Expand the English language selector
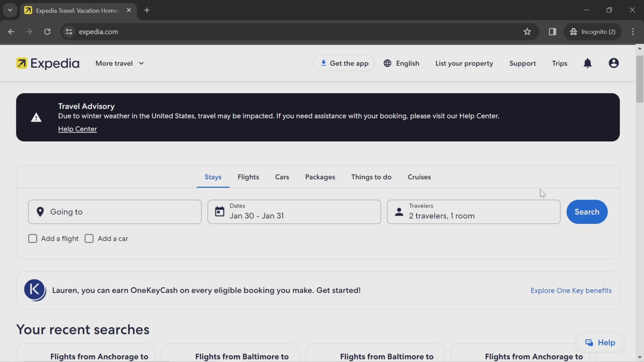The height and width of the screenshot is (362, 644). pos(401,63)
